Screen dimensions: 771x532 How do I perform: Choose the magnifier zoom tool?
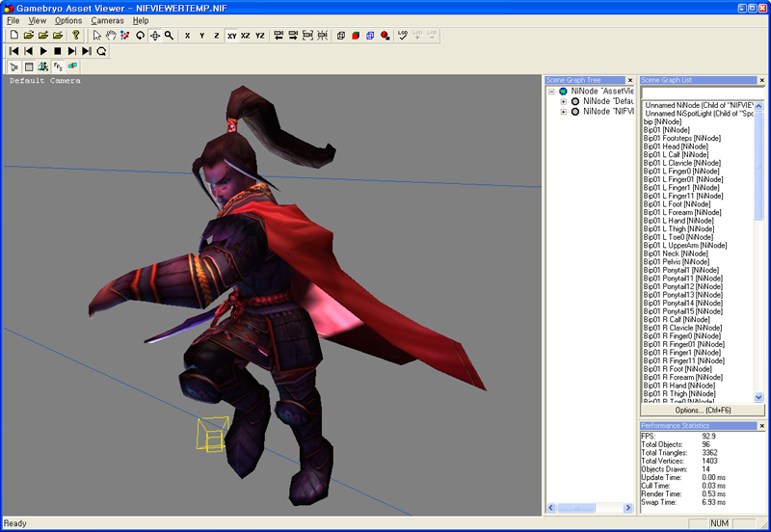pyautogui.click(x=169, y=36)
